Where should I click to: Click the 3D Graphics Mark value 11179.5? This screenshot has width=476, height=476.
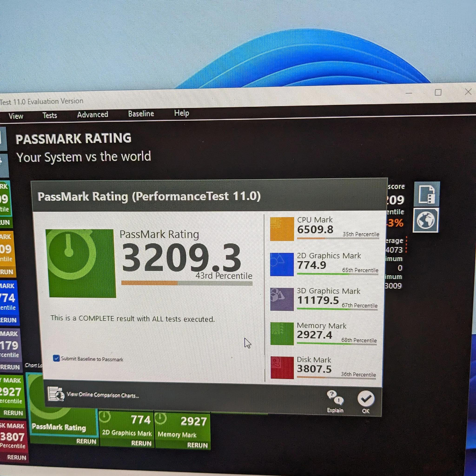(318, 300)
